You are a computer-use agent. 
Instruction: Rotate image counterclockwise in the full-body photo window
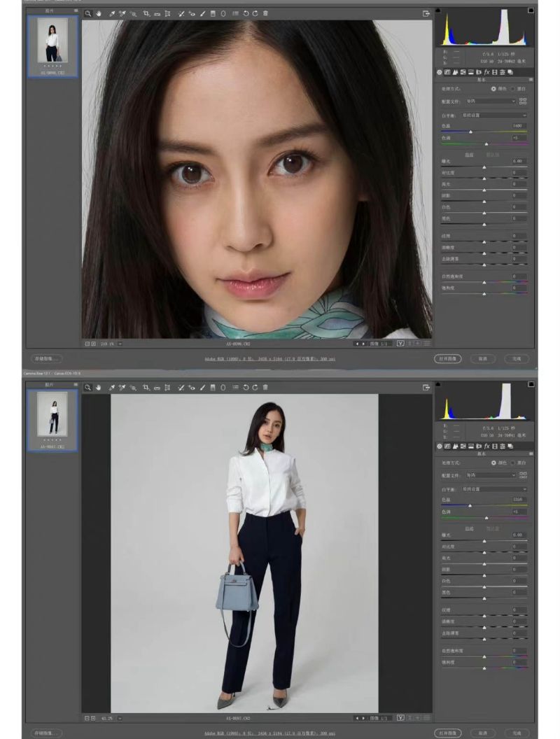pyautogui.click(x=246, y=387)
